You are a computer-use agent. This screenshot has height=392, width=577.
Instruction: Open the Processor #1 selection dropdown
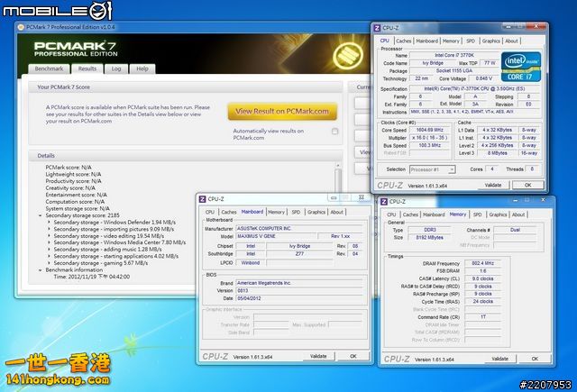[431, 169]
